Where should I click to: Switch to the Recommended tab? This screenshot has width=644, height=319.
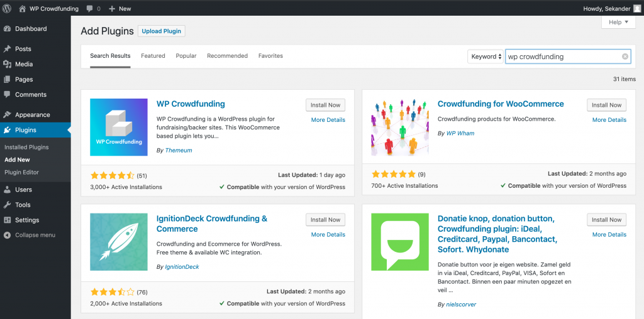click(227, 56)
